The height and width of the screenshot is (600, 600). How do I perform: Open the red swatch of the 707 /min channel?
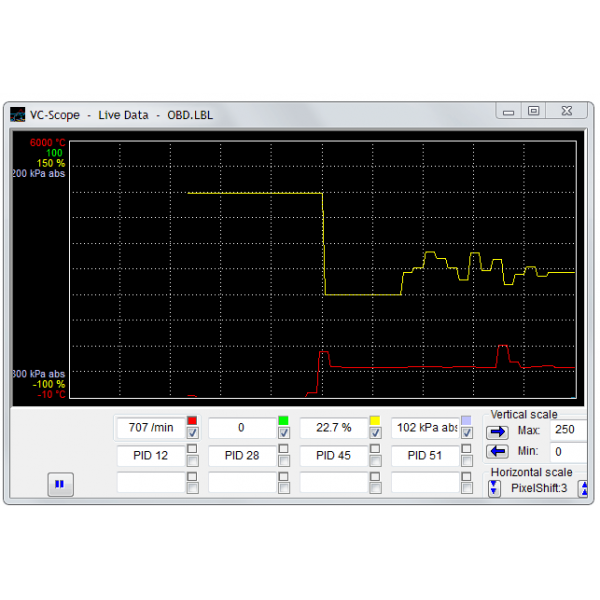pyautogui.click(x=192, y=421)
